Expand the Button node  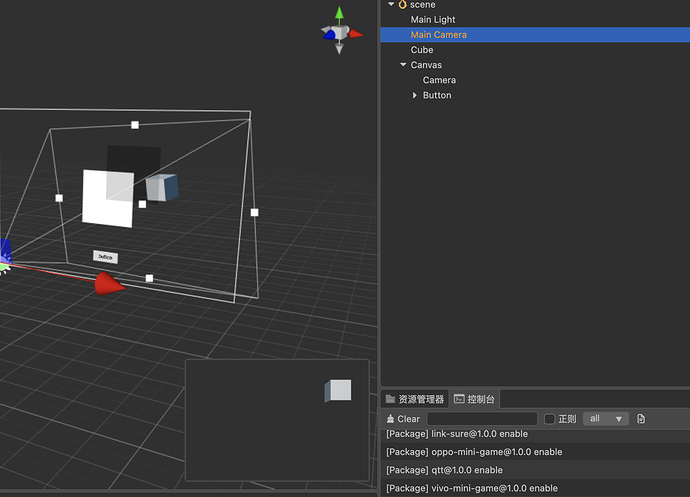coord(415,95)
